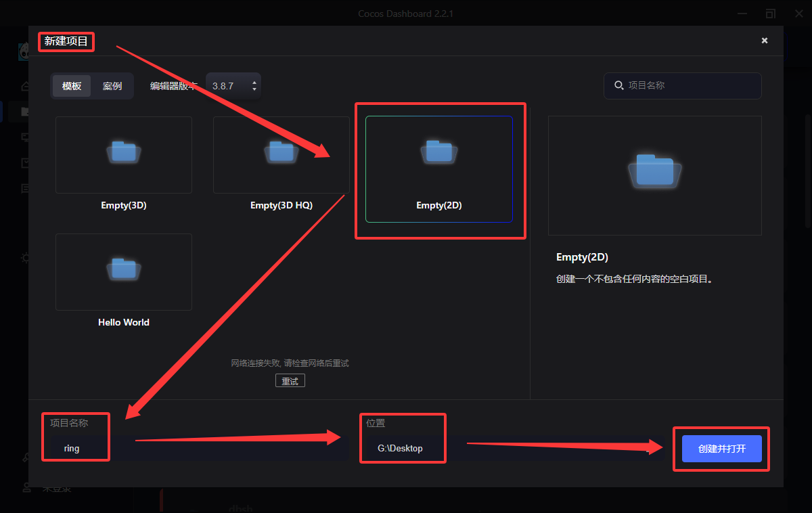Choose the Empty(2D) template folder icon
The height and width of the screenshot is (513, 812).
[439, 152]
